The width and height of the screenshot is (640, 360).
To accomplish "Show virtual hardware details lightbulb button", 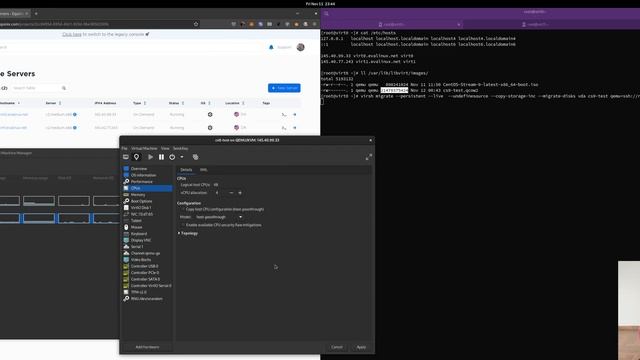I will coord(136,157).
